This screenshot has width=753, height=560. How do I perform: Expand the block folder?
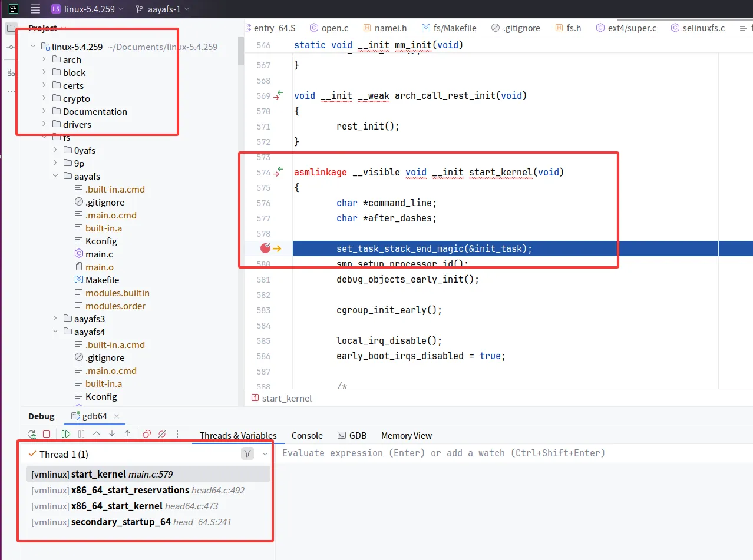44,72
